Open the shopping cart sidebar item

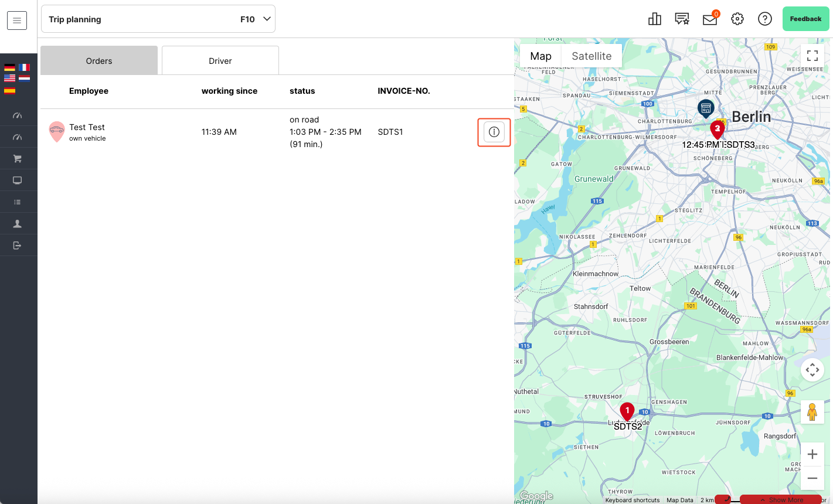tap(18, 159)
